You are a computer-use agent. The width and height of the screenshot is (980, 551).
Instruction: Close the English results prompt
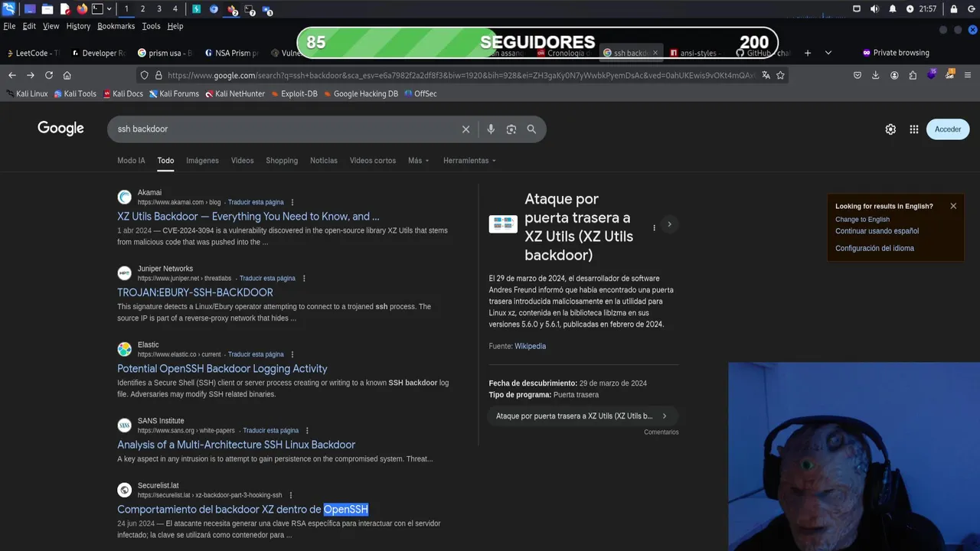coord(953,206)
